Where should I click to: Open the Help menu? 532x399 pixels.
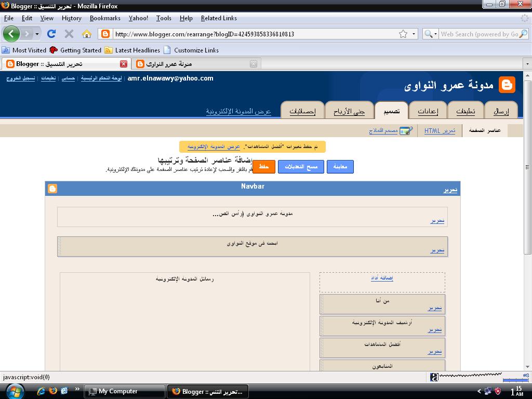(186, 18)
